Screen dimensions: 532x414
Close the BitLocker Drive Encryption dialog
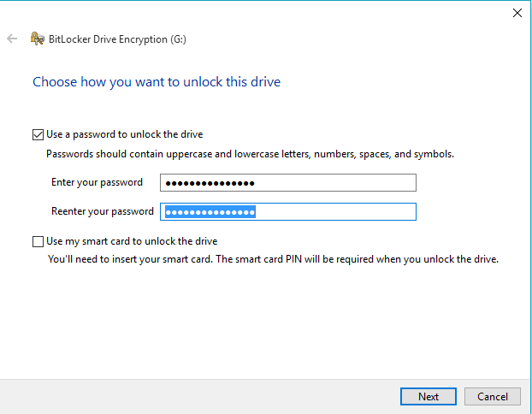point(517,13)
